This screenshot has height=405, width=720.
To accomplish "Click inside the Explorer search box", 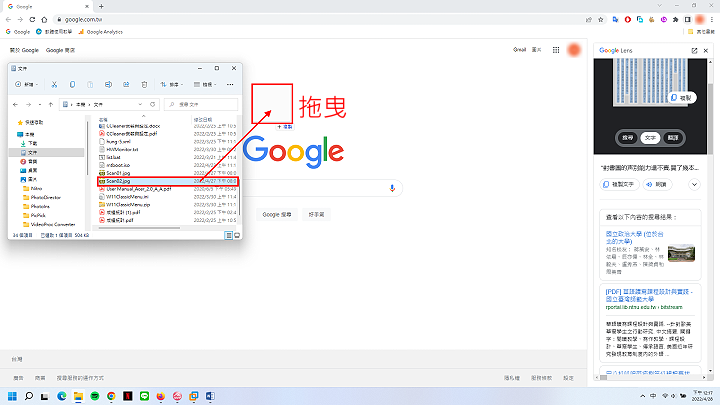I will [x=201, y=105].
